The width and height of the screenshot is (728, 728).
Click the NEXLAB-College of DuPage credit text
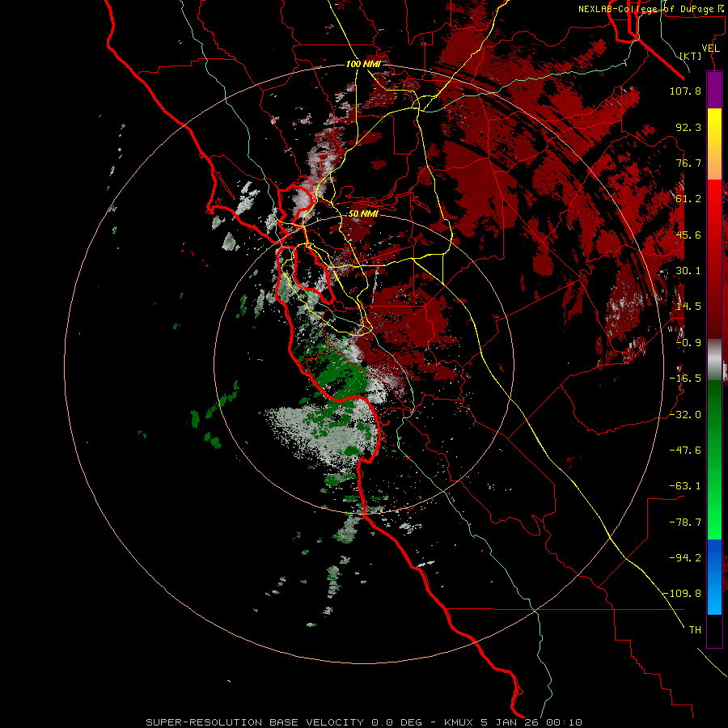tap(651, 9)
